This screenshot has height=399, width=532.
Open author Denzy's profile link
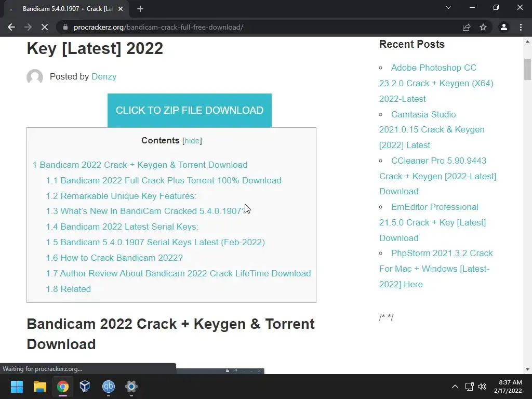pyautogui.click(x=104, y=77)
